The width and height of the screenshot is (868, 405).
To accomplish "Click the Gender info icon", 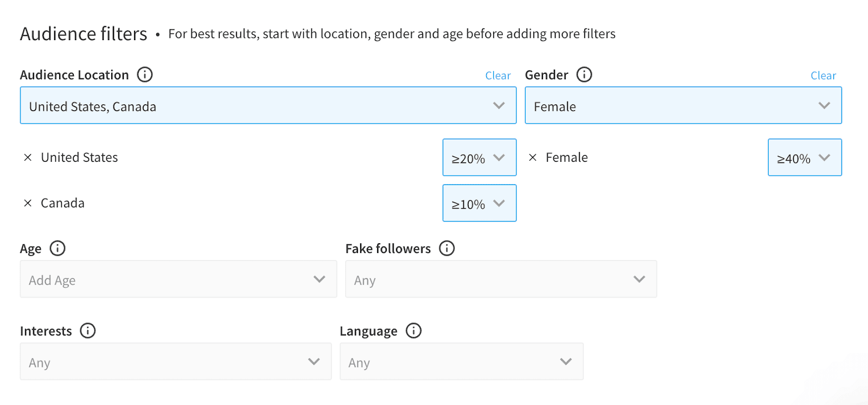I will (x=584, y=74).
